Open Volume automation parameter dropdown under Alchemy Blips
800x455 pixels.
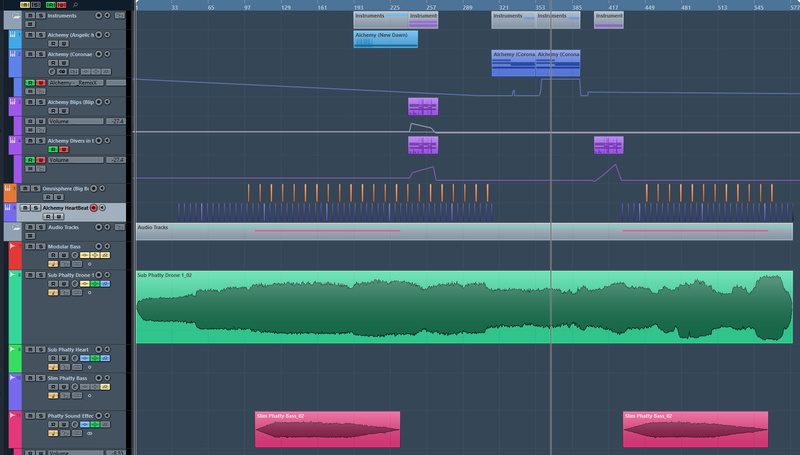point(75,121)
